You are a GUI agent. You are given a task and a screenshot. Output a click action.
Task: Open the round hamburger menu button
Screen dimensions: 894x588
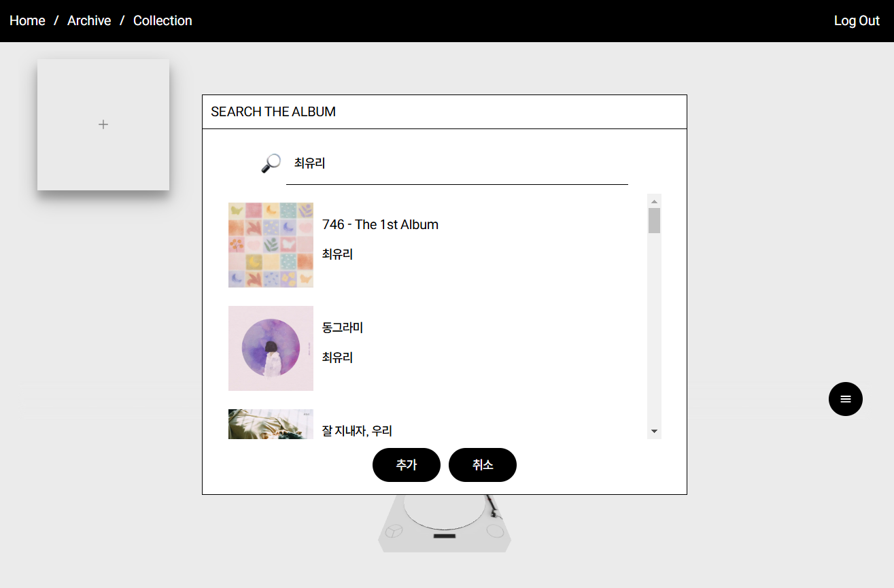point(846,399)
